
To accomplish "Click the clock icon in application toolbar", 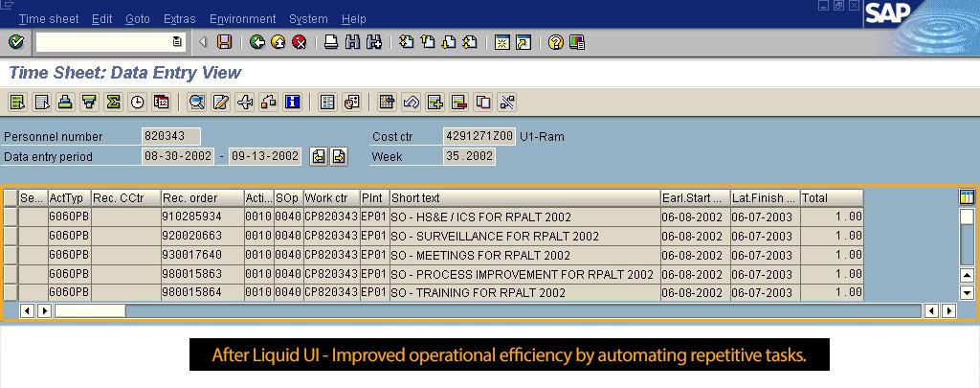I will pos(138,102).
